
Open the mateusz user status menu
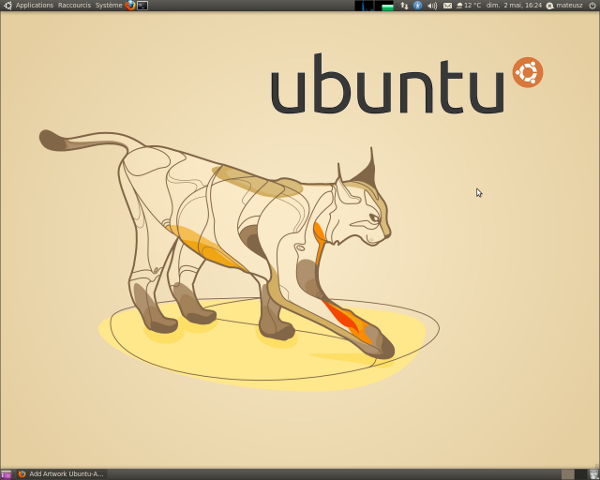(x=564, y=5)
